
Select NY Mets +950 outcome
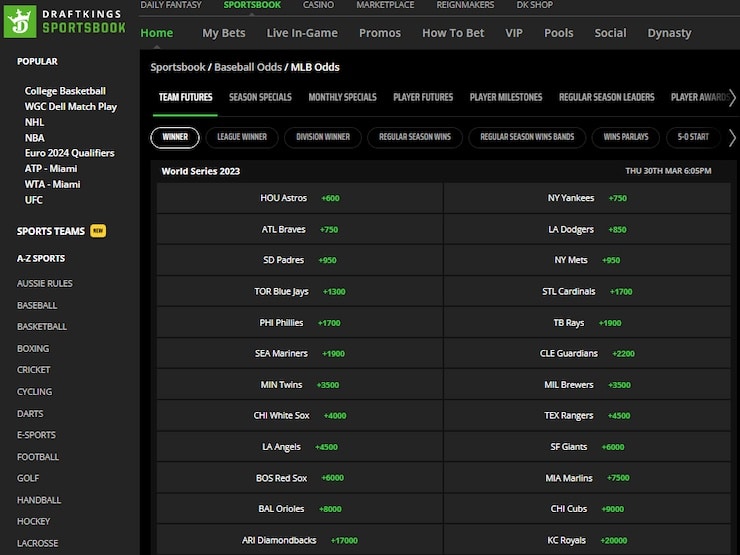tap(587, 260)
